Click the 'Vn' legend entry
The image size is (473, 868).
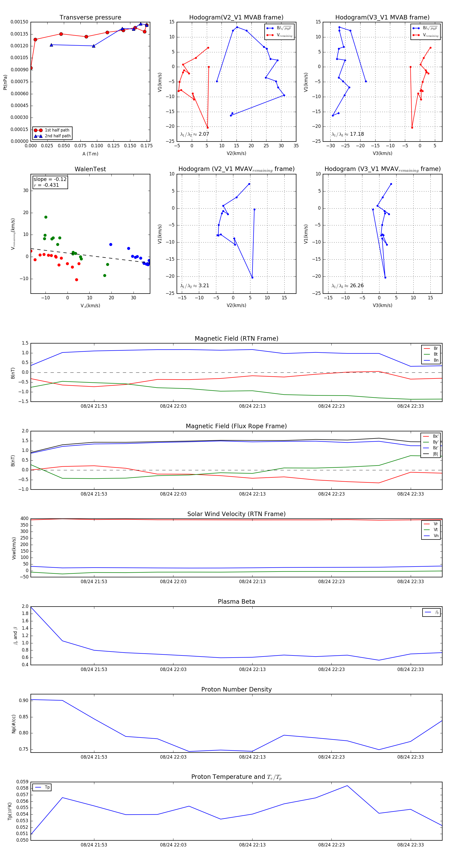[x=431, y=536]
